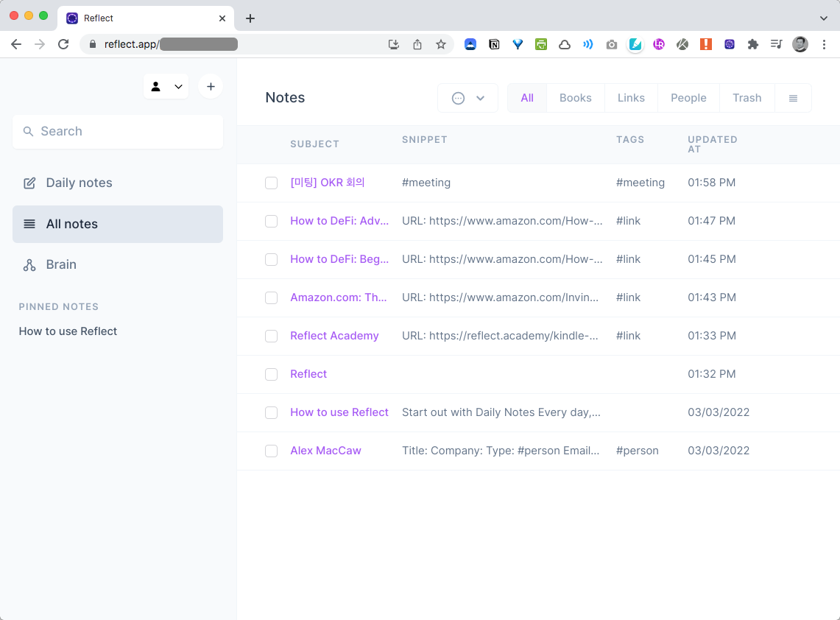Open the Chrome profile avatar
This screenshot has width=840, height=620.
click(x=800, y=44)
